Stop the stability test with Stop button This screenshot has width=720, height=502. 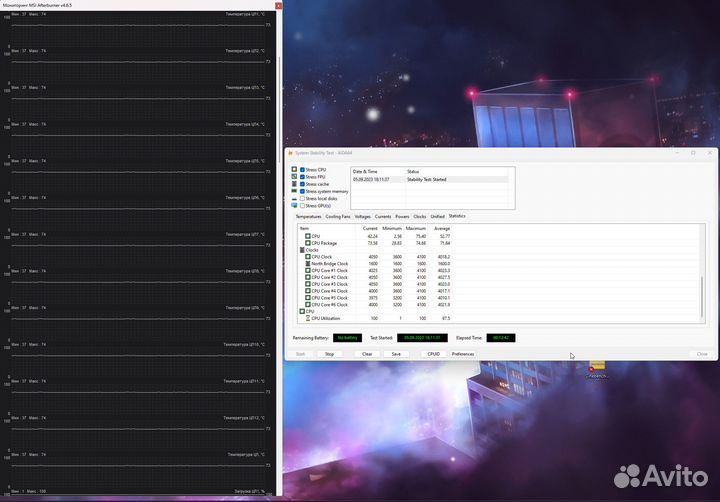pos(329,354)
